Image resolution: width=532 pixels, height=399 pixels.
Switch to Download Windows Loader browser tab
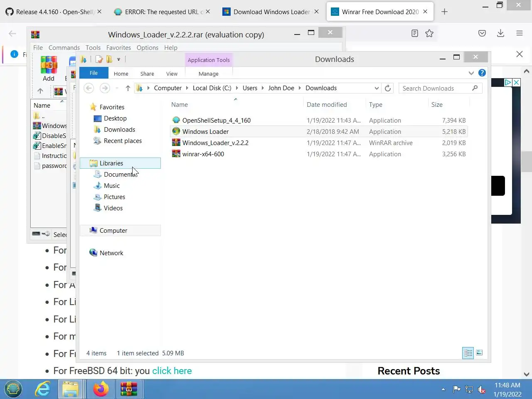coord(272,12)
